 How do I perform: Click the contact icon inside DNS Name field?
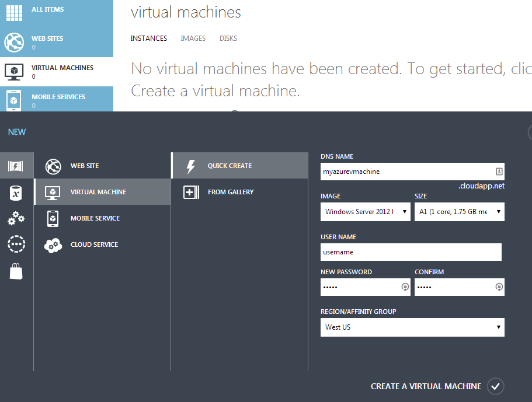pos(499,172)
